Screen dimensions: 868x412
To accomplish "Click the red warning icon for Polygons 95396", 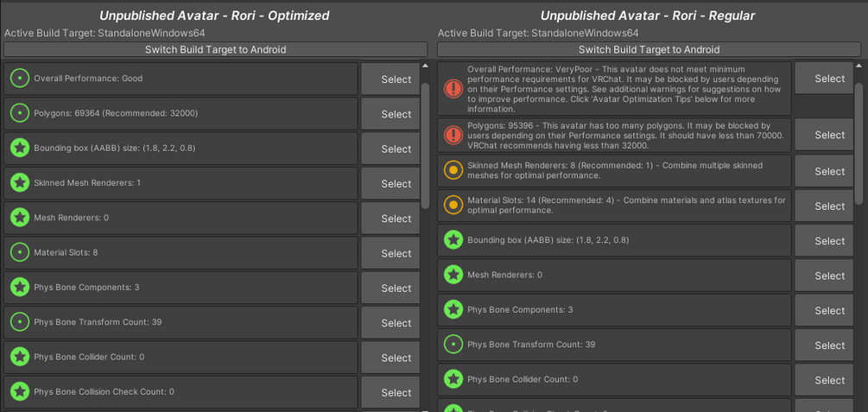I will point(453,135).
